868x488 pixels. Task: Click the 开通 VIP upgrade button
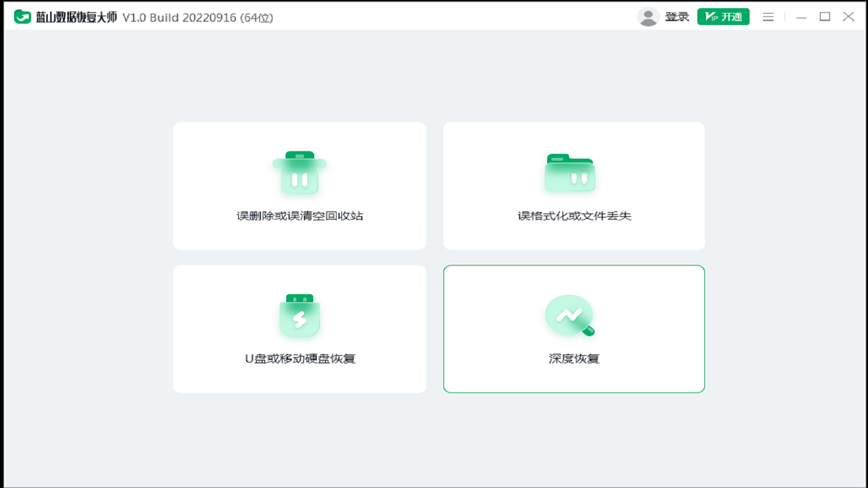tap(723, 16)
